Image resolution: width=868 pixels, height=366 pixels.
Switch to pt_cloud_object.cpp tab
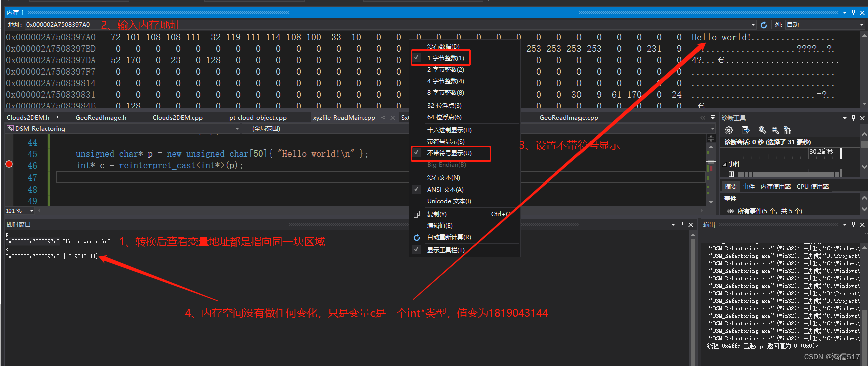pos(258,117)
